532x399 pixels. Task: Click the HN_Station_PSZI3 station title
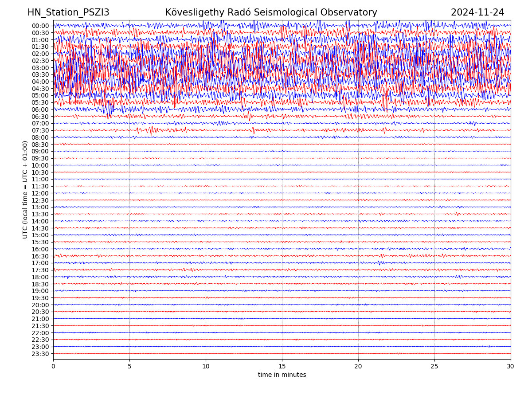68,13
